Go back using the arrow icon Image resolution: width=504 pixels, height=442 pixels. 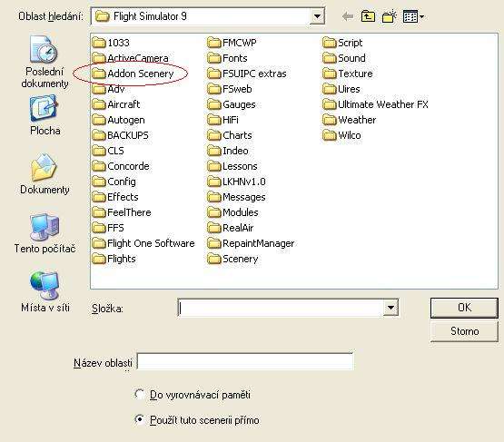(348, 16)
